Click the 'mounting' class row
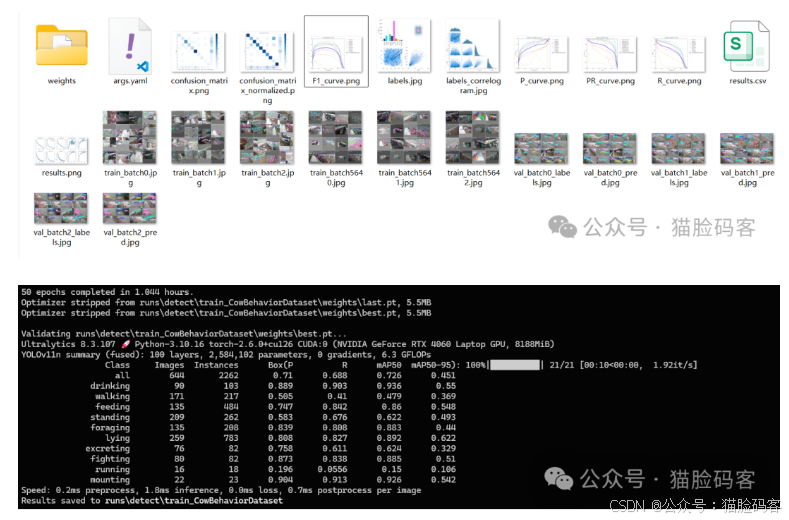This screenshot has height=520, width=789. click(273, 480)
